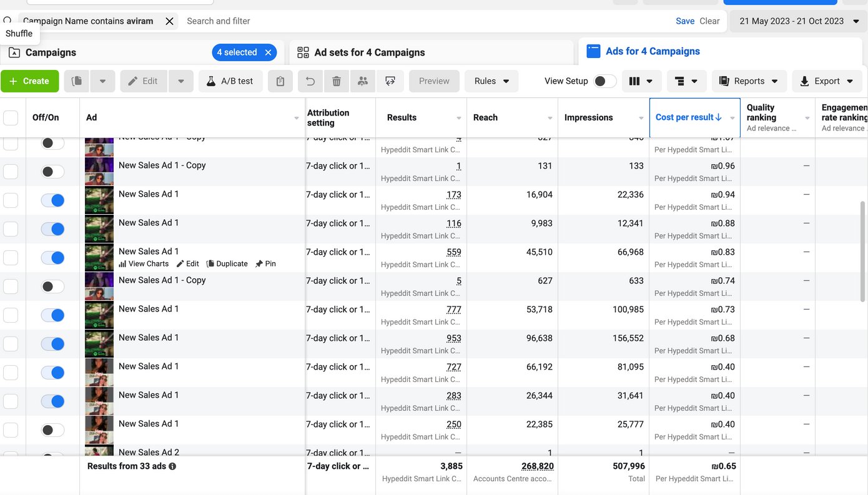Click the undo arrow icon
This screenshot has height=495, width=868.
(310, 81)
